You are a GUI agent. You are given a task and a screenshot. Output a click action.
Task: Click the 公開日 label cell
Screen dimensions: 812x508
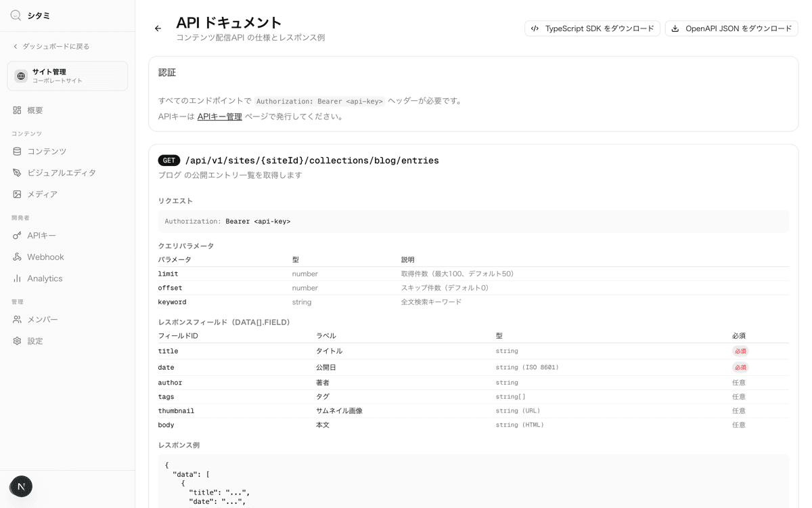[326, 367]
